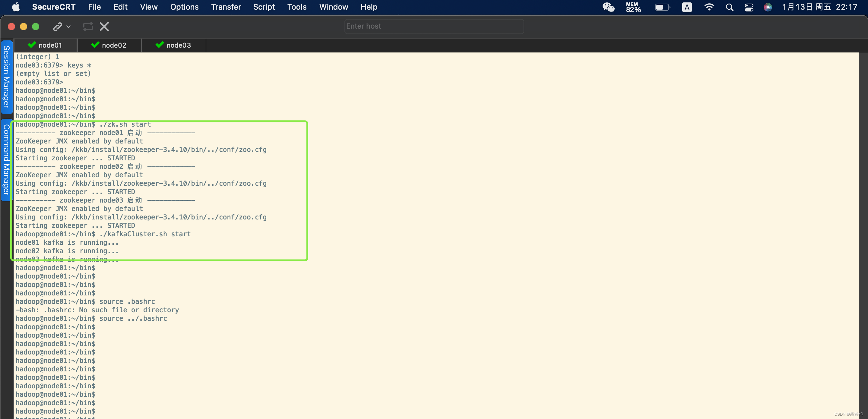
Task: Switch to the node02 tab
Action: point(109,45)
